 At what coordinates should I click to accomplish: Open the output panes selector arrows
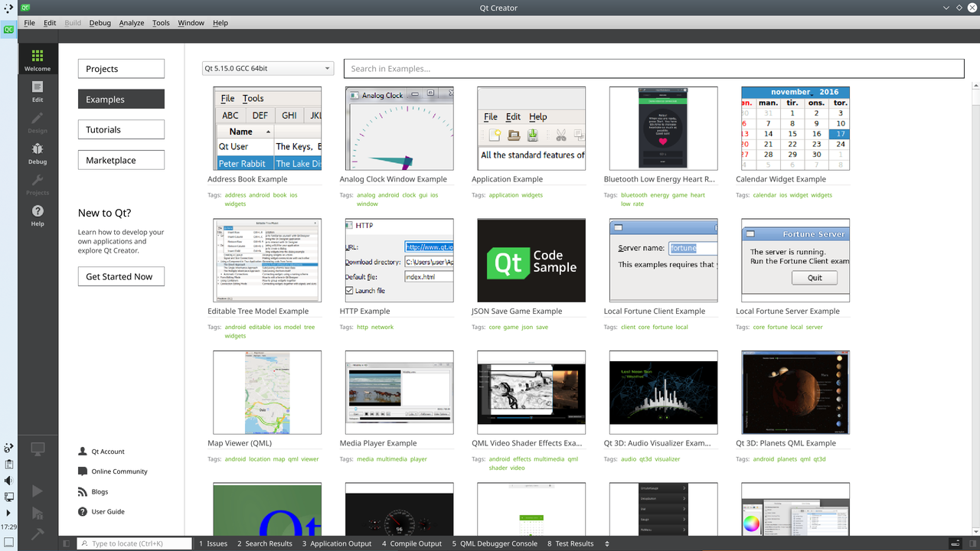tap(607, 543)
